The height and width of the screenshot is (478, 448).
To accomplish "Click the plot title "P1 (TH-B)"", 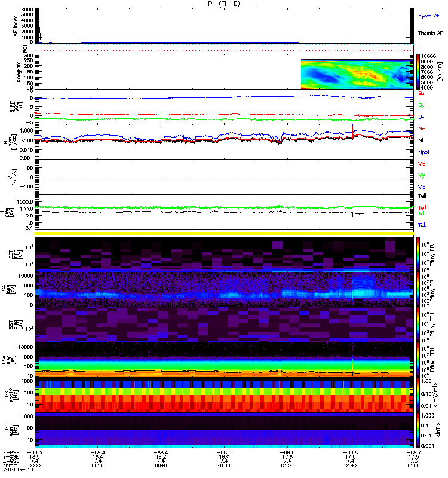I will point(223,4).
